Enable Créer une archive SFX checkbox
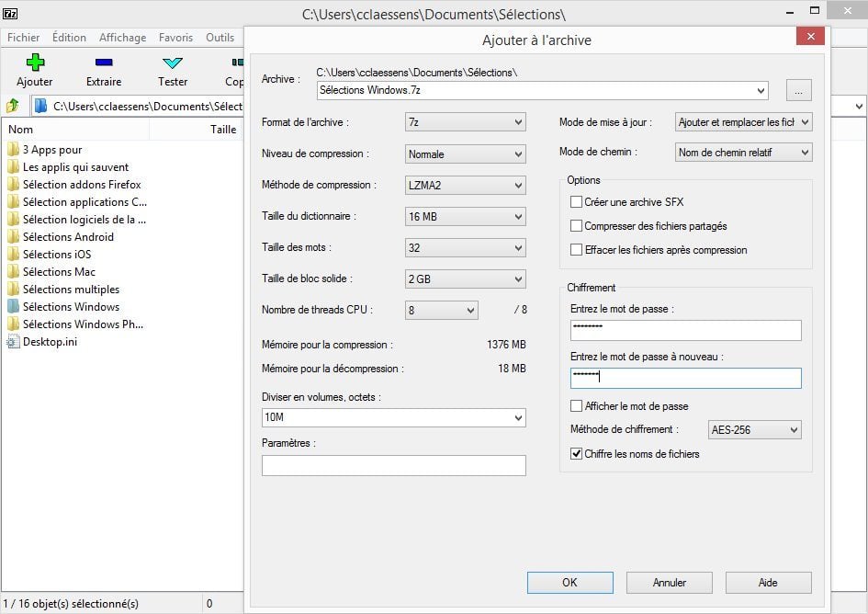 576,202
